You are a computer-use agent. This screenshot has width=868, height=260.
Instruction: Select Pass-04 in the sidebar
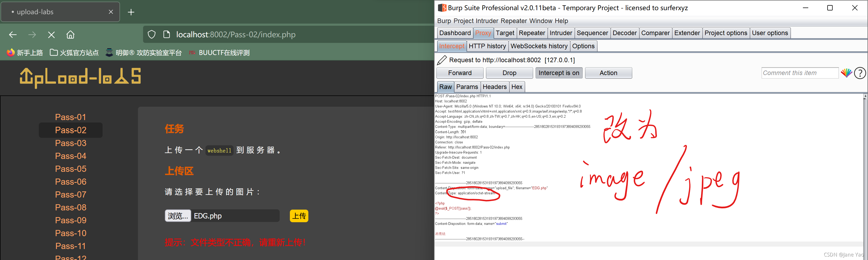click(71, 156)
